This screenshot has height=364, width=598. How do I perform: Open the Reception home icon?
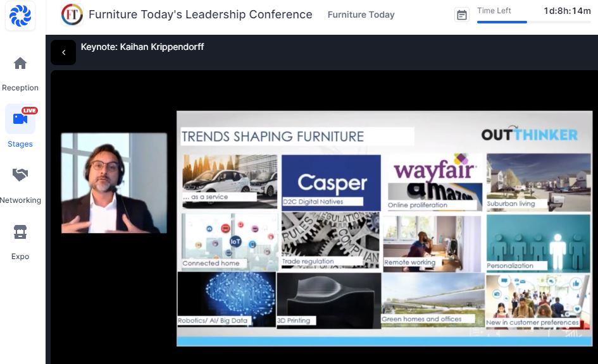[20, 63]
